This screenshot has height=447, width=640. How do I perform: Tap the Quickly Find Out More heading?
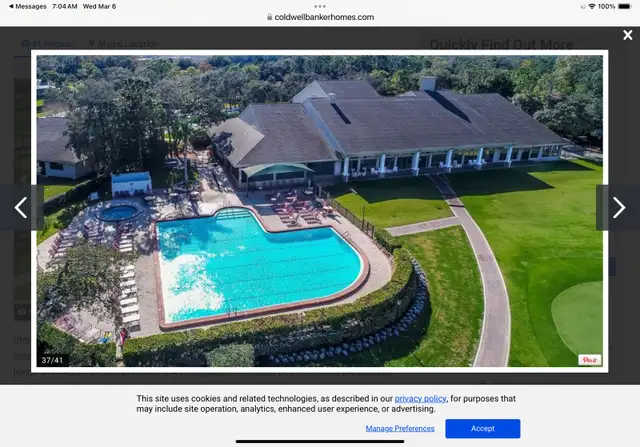[501, 44]
